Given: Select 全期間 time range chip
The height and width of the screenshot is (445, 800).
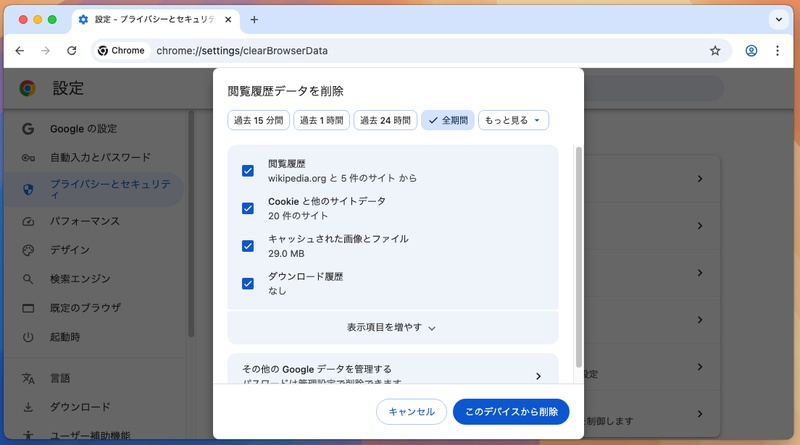Looking at the screenshot, I should pos(448,120).
